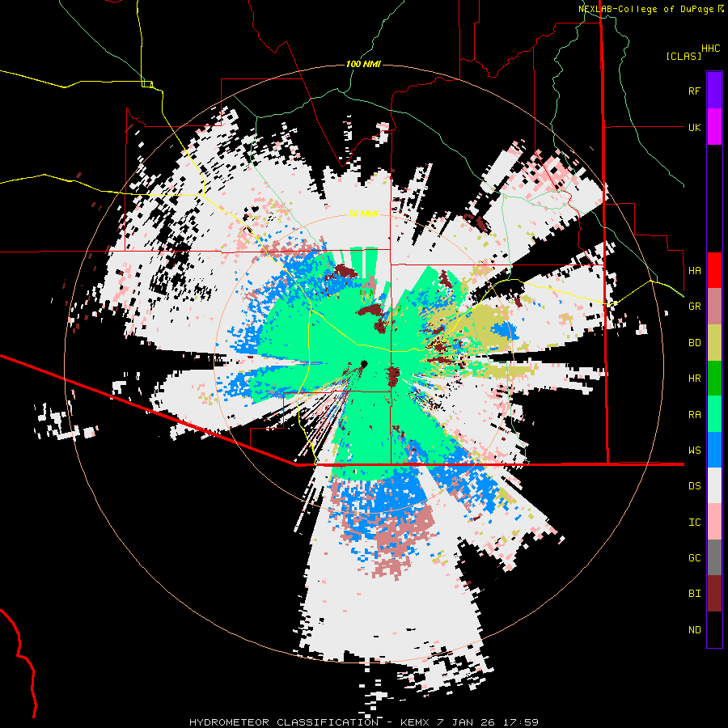Screen dimensions: 728x728
Task: Click the purple RF legend color swatch
Action: point(714,91)
